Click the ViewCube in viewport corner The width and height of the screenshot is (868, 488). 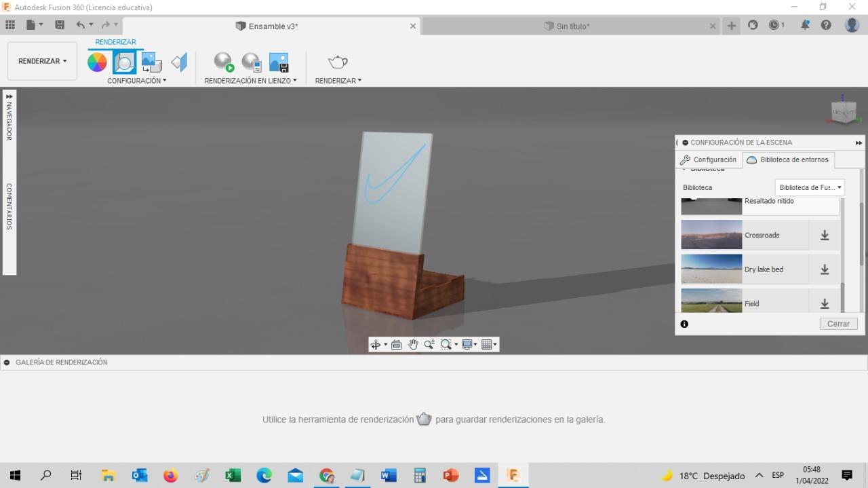pyautogui.click(x=844, y=111)
